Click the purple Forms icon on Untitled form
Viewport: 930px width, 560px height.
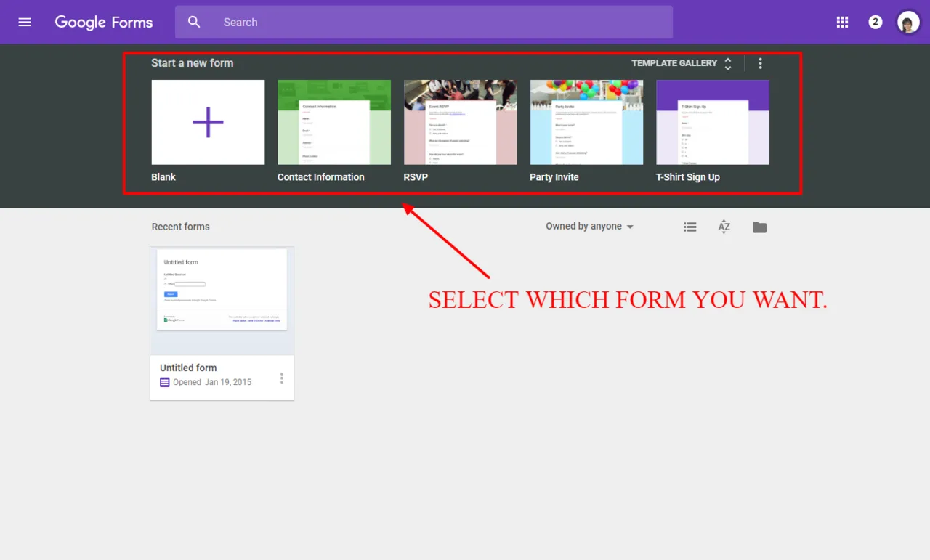165,382
